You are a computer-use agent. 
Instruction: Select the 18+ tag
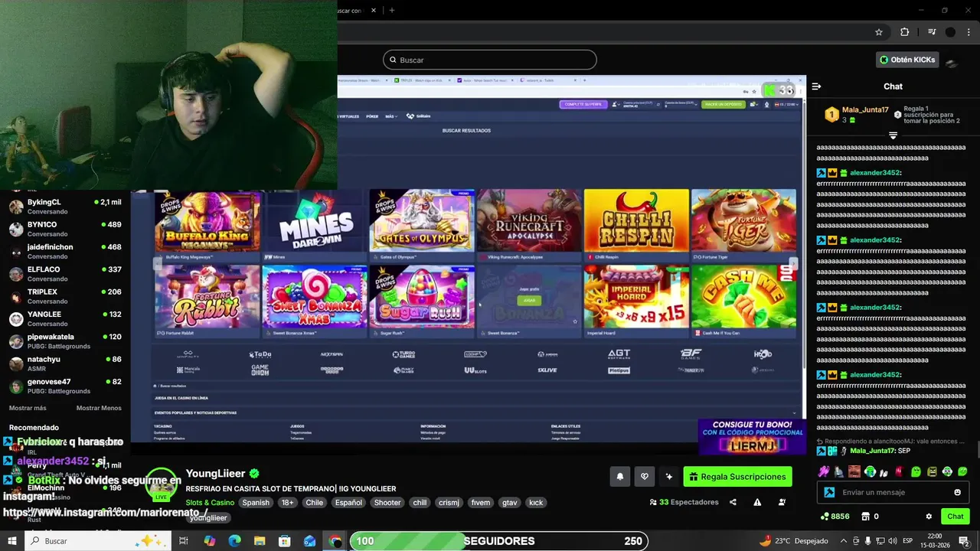pos(287,503)
